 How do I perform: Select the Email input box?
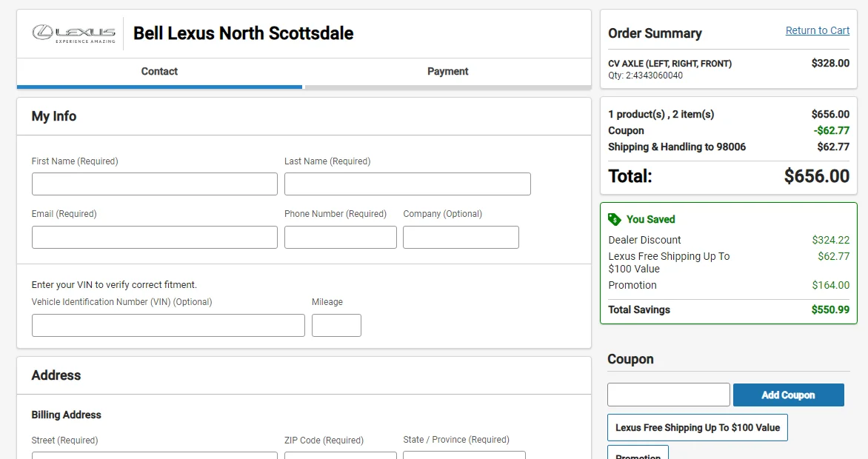tap(155, 237)
